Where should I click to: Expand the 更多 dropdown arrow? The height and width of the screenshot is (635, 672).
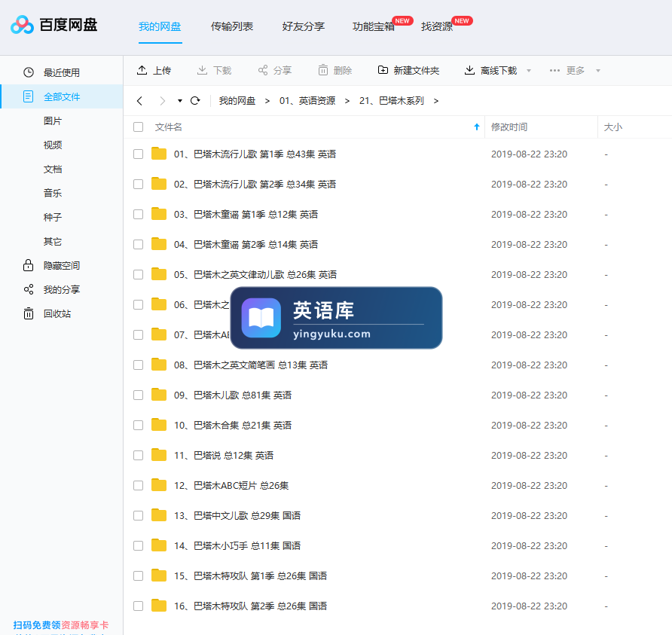click(598, 71)
